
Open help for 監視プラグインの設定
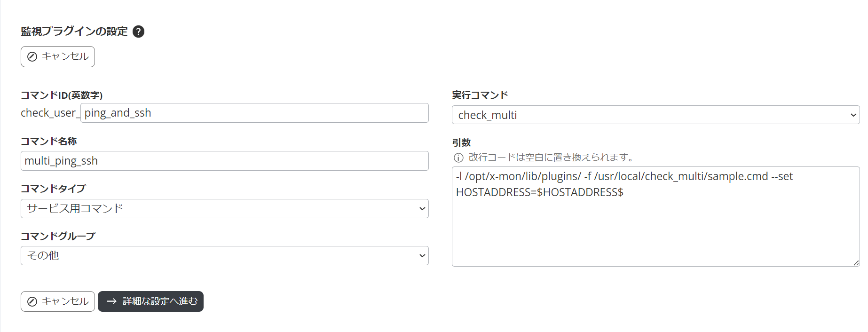(138, 32)
